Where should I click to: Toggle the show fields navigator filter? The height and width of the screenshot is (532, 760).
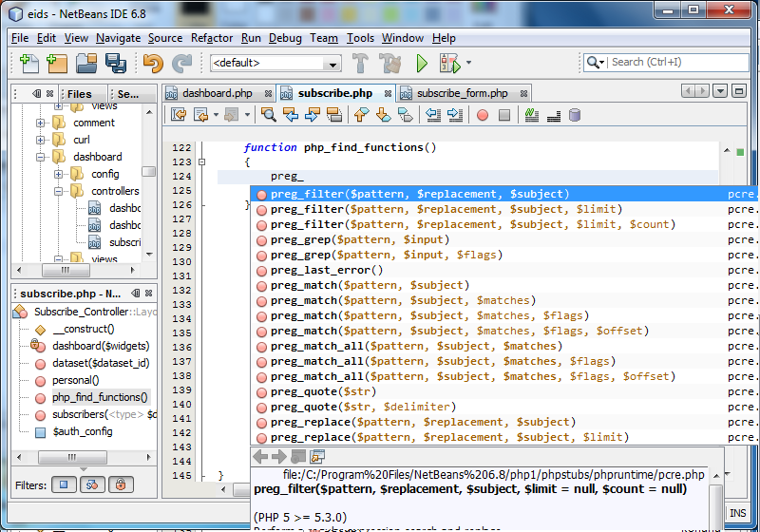(x=64, y=484)
